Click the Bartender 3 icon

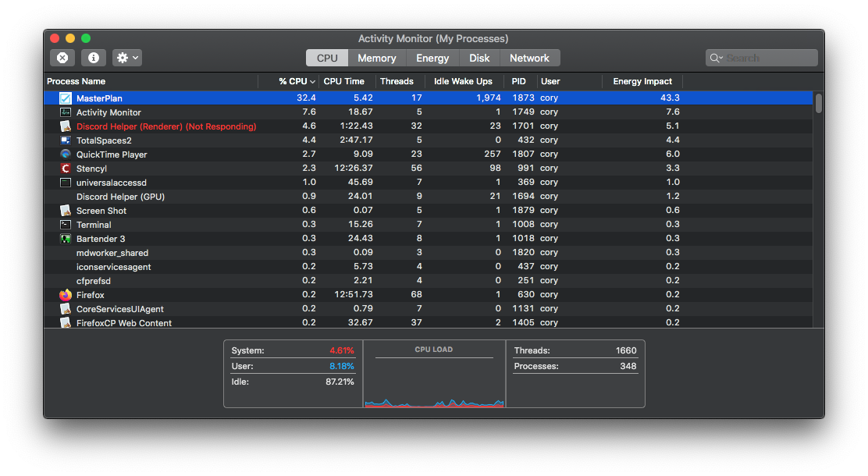(66, 239)
